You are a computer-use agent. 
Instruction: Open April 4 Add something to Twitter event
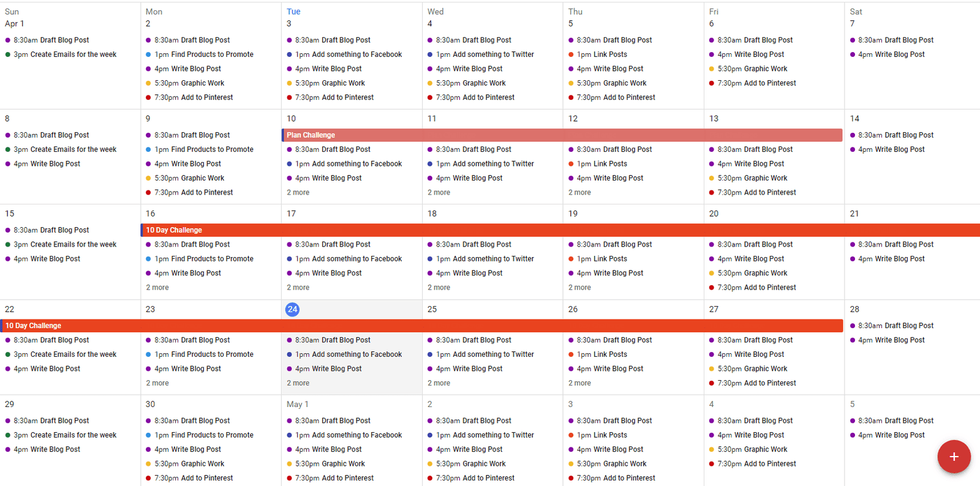pyautogui.click(x=481, y=54)
